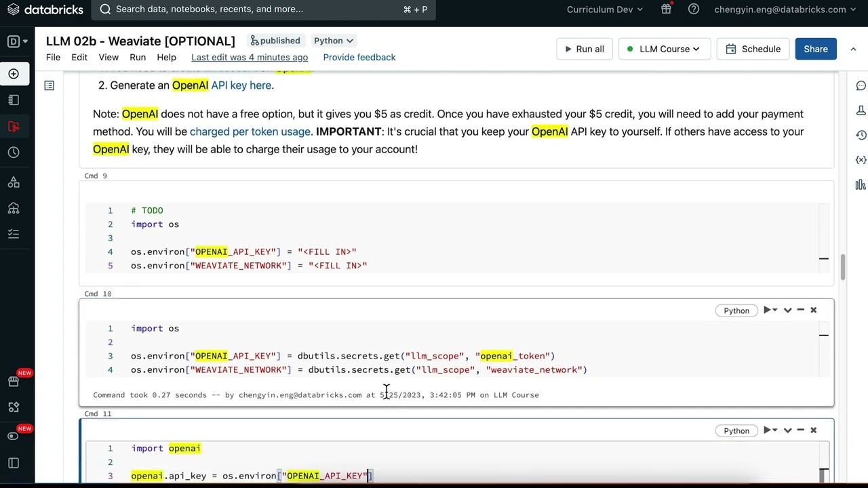Screen dimensions: 868x488
Task: Open the Run menu
Action: (x=138, y=57)
